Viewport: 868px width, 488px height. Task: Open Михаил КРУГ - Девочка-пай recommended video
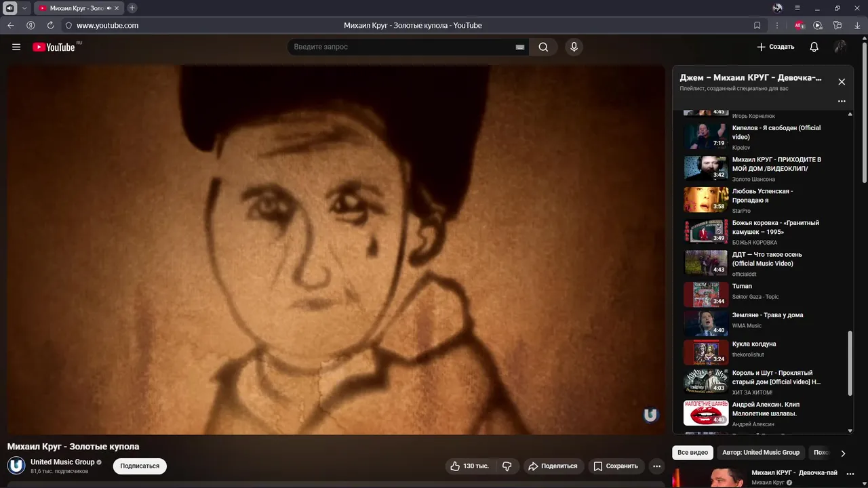tap(794, 473)
